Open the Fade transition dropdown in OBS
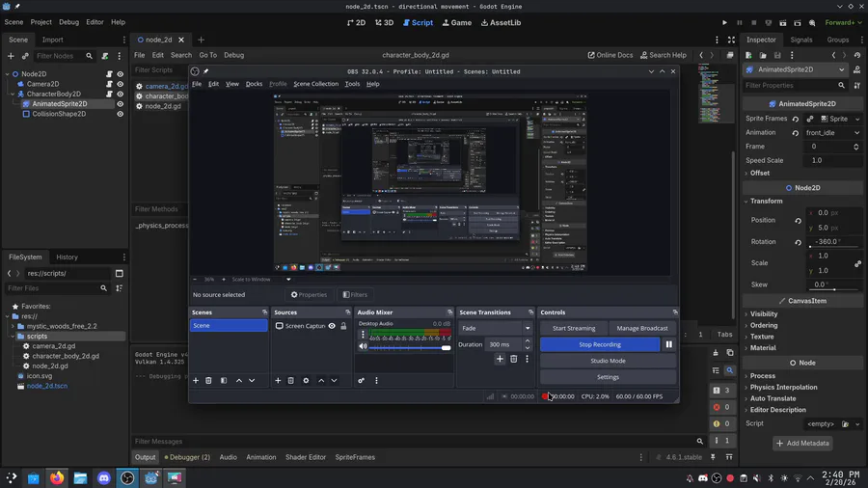 point(495,328)
